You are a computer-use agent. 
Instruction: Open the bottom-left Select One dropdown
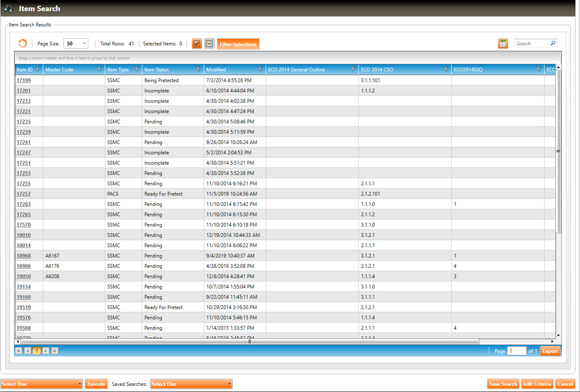[x=42, y=384]
